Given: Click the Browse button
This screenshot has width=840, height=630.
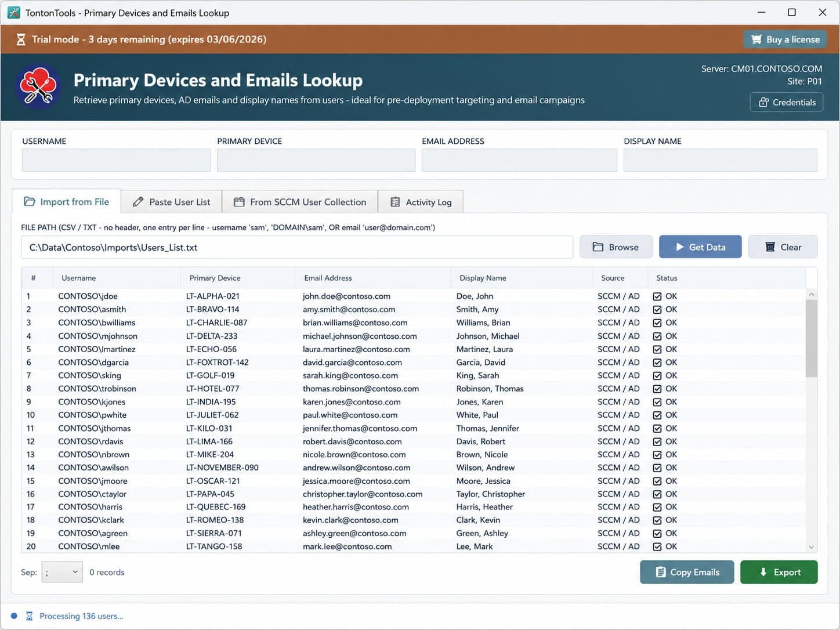Looking at the screenshot, I should pos(616,247).
